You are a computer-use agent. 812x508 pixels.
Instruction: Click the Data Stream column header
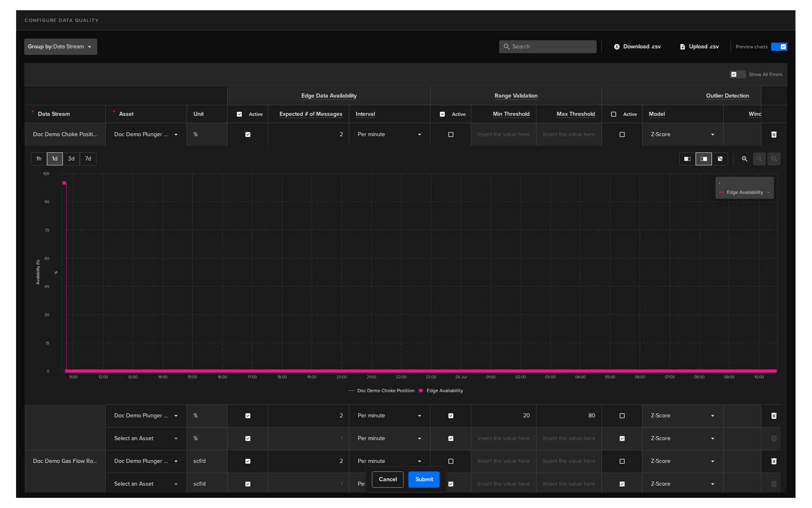click(x=54, y=114)
